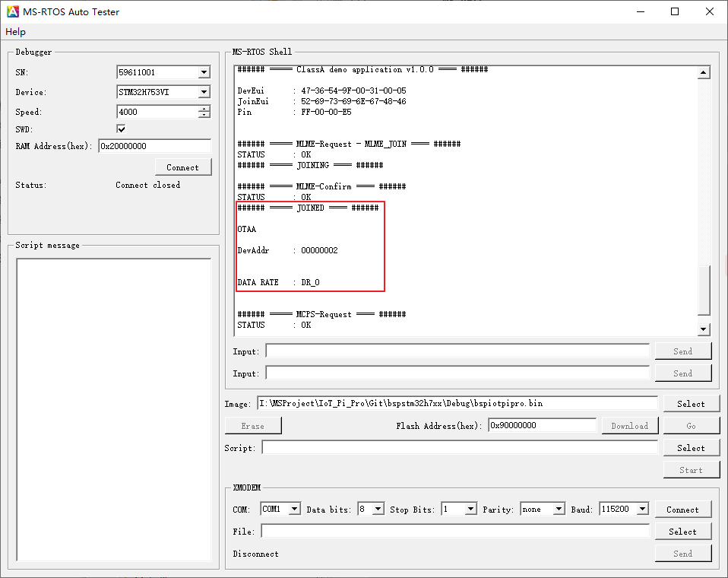Click the Debugger Connect button
Viewport: 728px width, 578px height.
(182, 167)
